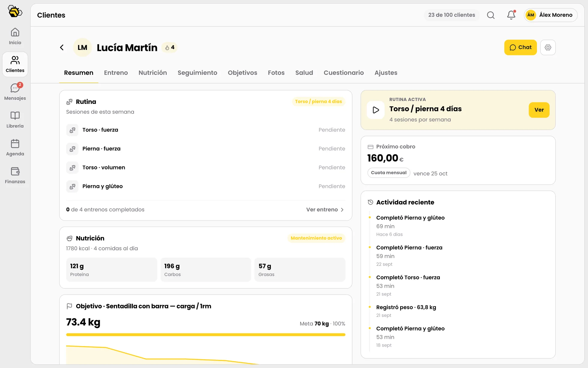Click the goal progress bar
The image size is (588, 368).
pos(206,335)
